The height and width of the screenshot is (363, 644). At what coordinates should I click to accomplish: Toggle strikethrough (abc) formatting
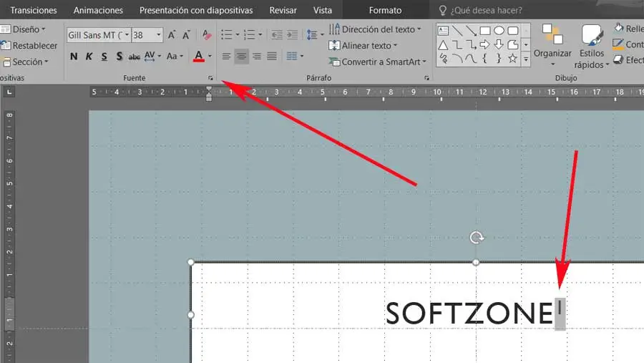click(135, 57)
